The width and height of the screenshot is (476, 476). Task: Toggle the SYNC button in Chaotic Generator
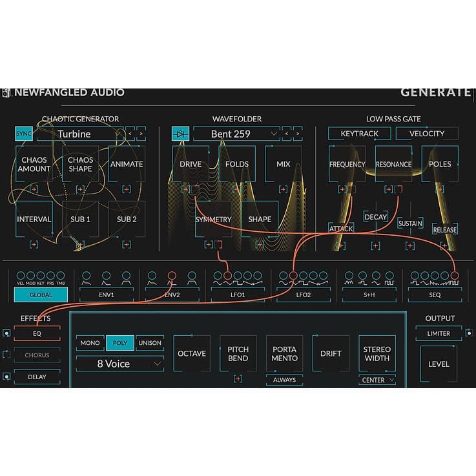(24, 134)
